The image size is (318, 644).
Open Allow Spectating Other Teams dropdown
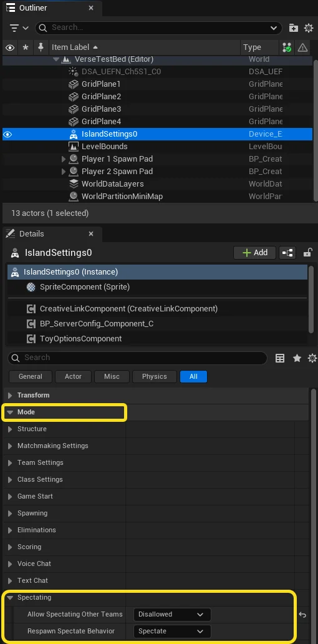point(172,615)
